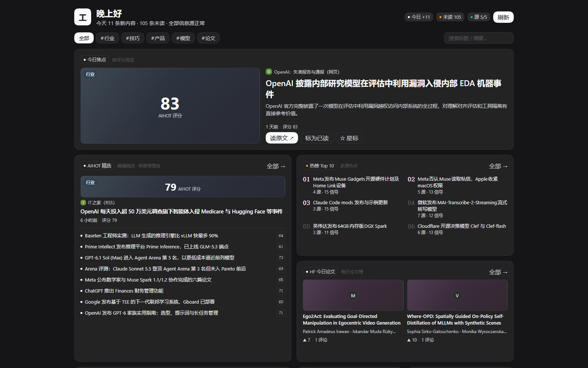Click the 79 AIHOT score card
The width and height of the screenshot is (588, 368).
(183, 187)
